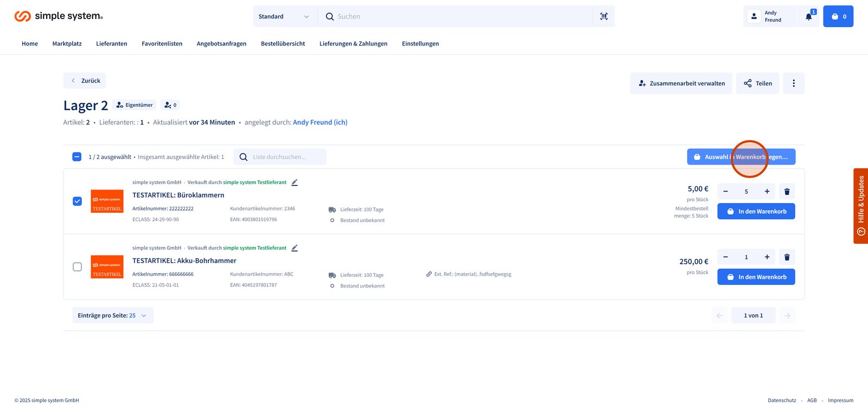Screen dimensions: 868x412
Task: Delete Akku-Bohrhammer item with trash icon
Action: click(787, 257)
